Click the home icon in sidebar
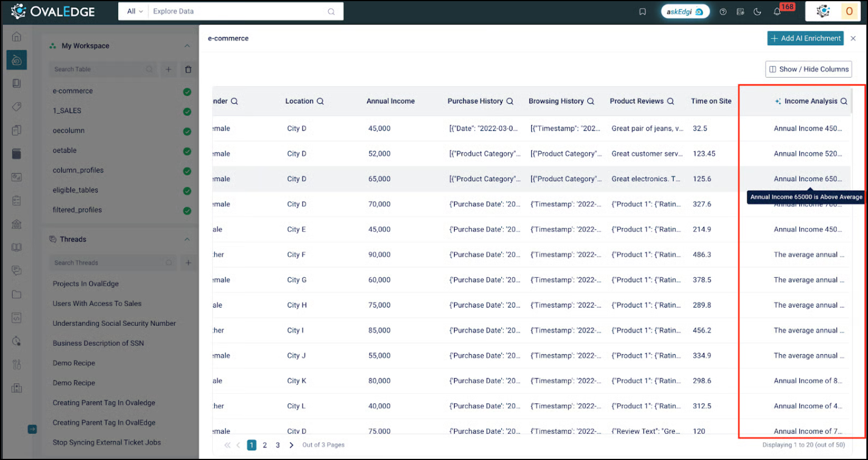 pos(17,37)
